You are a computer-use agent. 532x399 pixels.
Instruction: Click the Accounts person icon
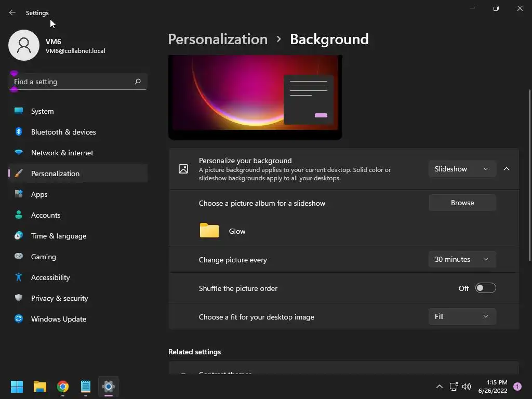19,215
